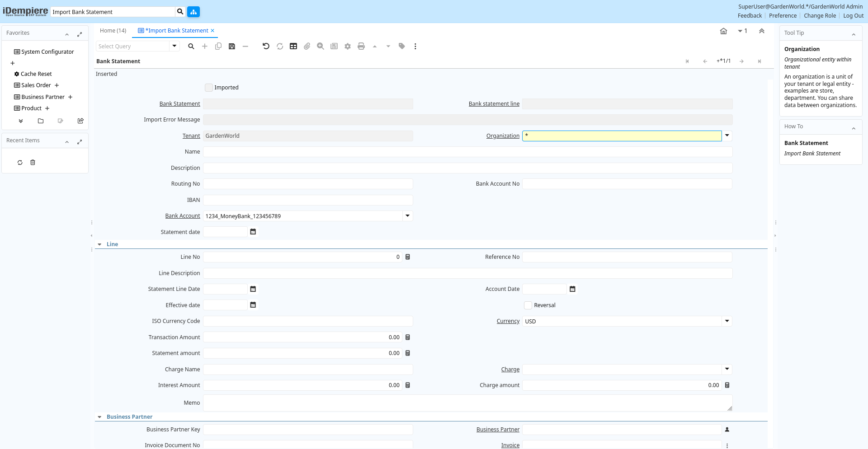Viewport: 868px width, 449px height.
Task: Enable the Imported checkbox
Action: click(x=209, y=88)
